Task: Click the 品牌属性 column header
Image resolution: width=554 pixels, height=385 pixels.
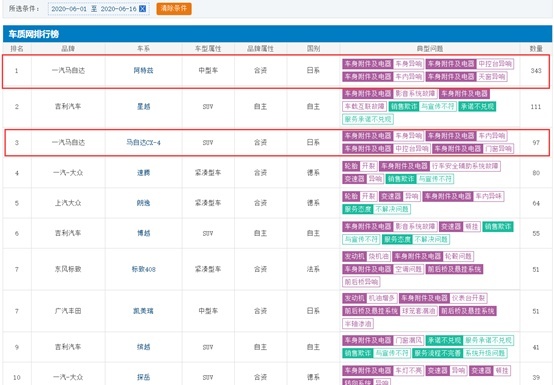Action: coord(260,49)
